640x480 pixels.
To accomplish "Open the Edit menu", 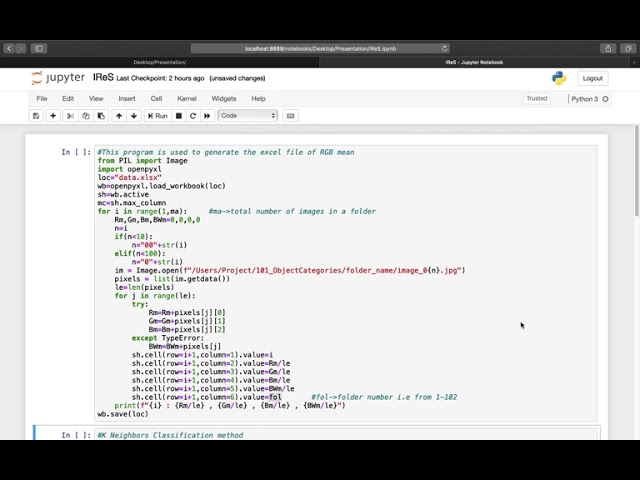I will pyautogui.click(x=68, y=99).
